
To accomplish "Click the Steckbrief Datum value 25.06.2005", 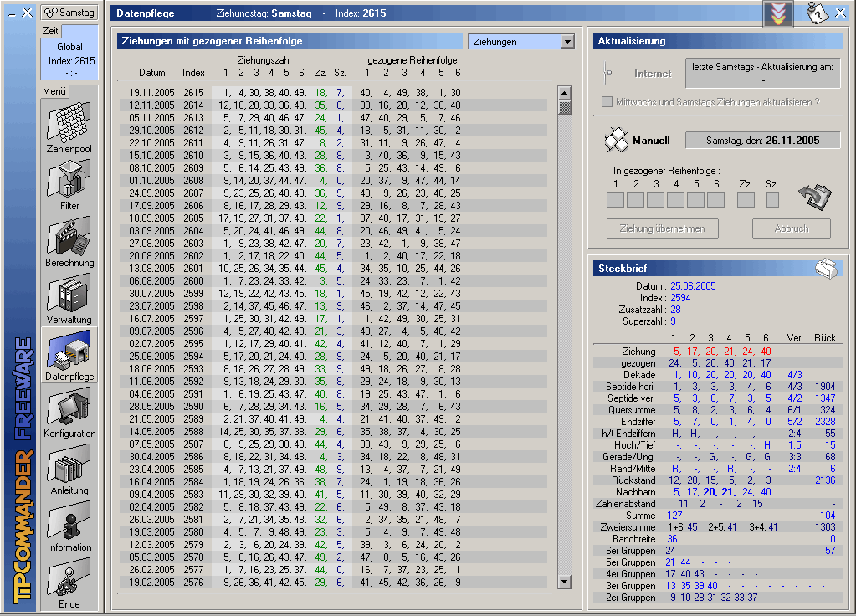I will 693,286.
